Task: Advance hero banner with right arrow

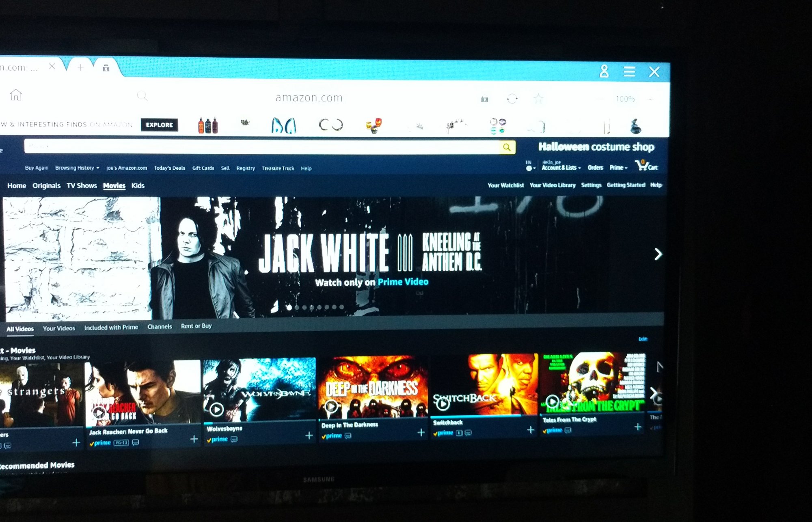Action: (658, 254)
